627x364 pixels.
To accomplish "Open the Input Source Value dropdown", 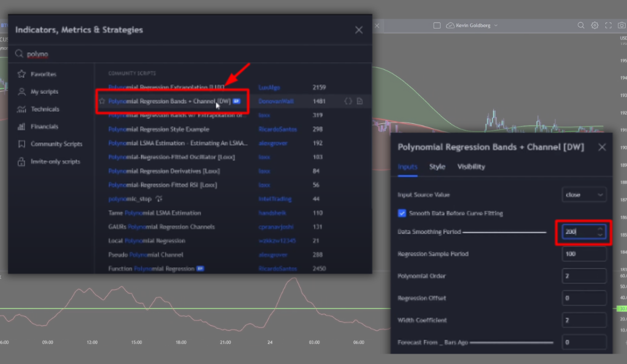I will [584, 195].
